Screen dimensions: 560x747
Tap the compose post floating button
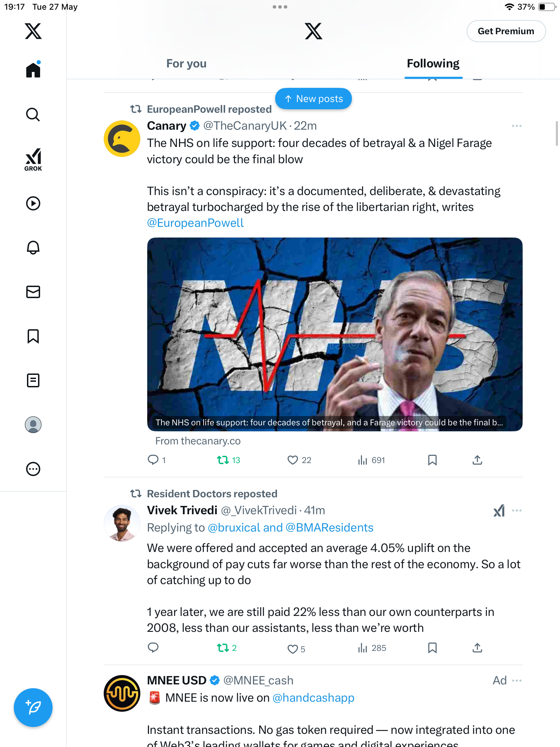pyautogui.click(x=33, y=708)
